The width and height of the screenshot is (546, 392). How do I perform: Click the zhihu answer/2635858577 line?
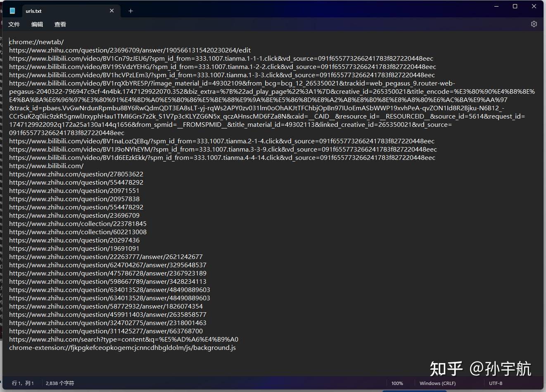click(108, 314)
